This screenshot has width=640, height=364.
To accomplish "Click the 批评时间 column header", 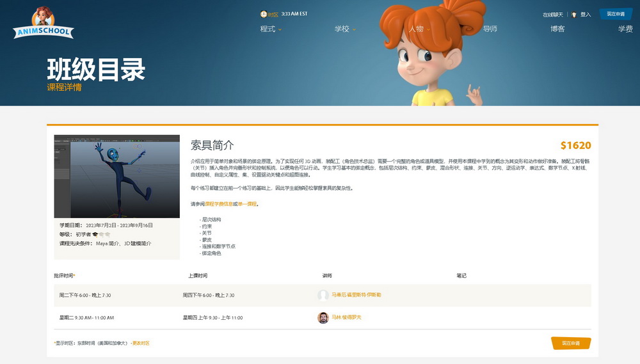I will pos(64,276).
